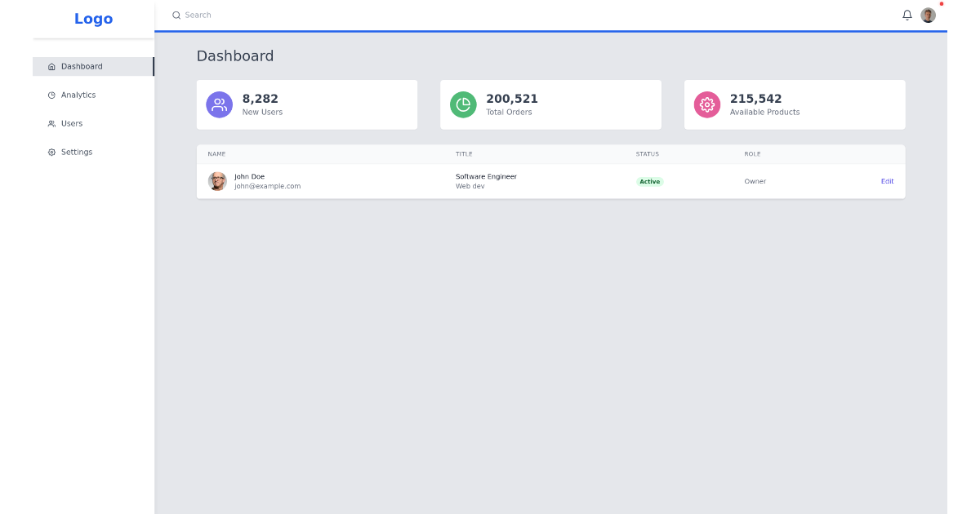The height and width of the screenshot is (514, 980).
Task: Click the Edit link for John Doe
Action: [887, 181]
